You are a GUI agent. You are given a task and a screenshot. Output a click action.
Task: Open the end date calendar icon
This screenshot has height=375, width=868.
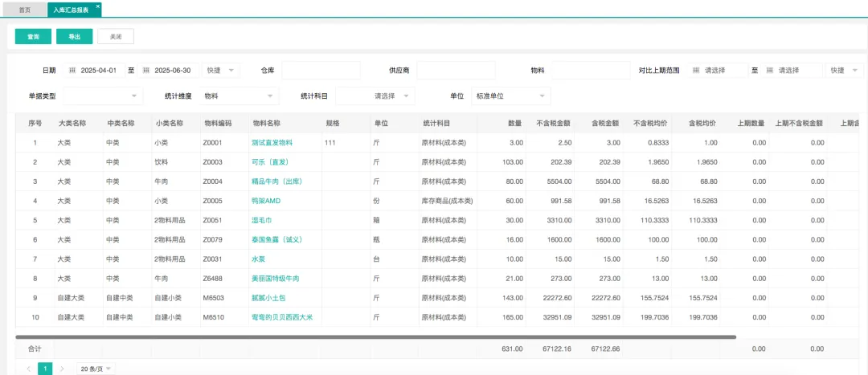145,71
